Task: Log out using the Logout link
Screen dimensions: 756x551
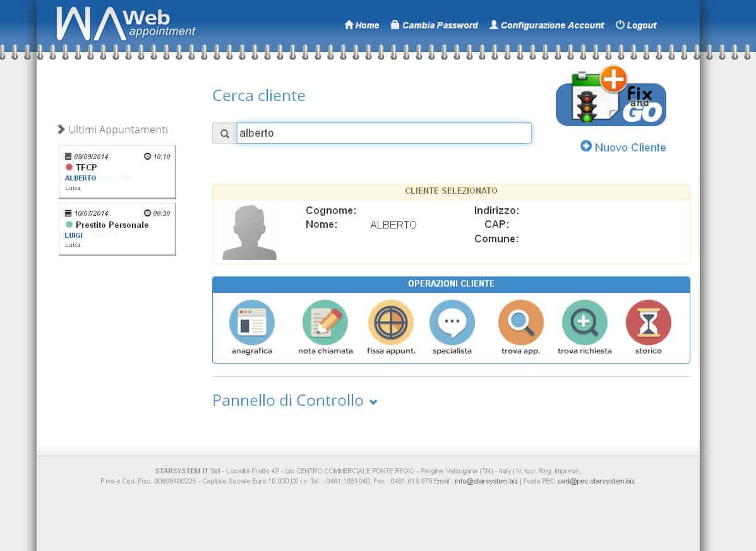Action: click(636, 25)
